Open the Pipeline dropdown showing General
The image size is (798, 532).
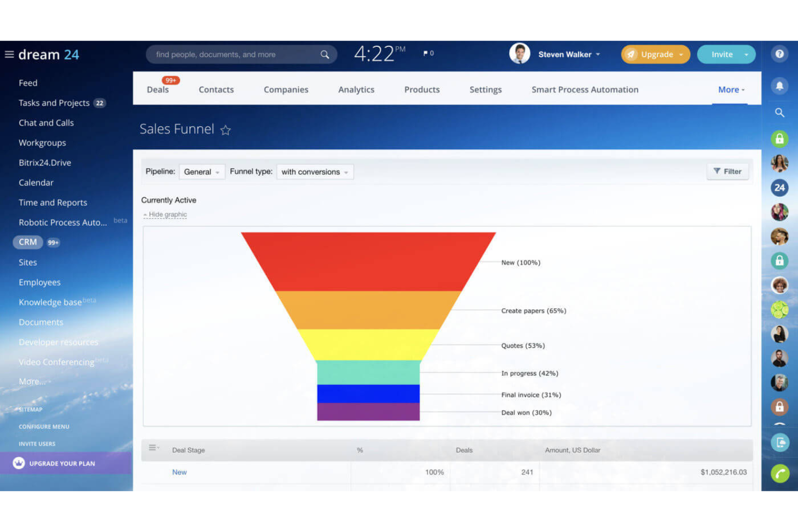coord(202,171)
